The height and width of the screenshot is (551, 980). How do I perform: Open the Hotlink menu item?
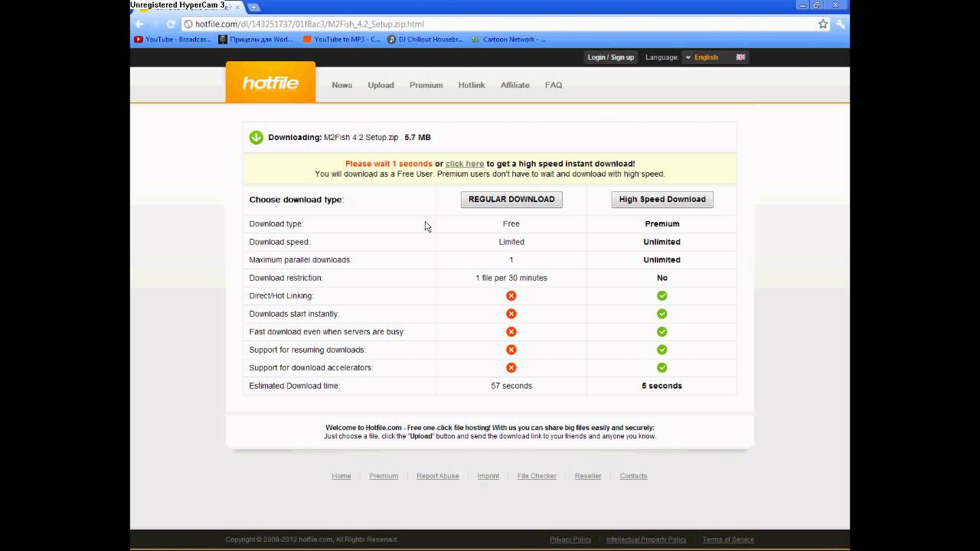coord(472,85)
